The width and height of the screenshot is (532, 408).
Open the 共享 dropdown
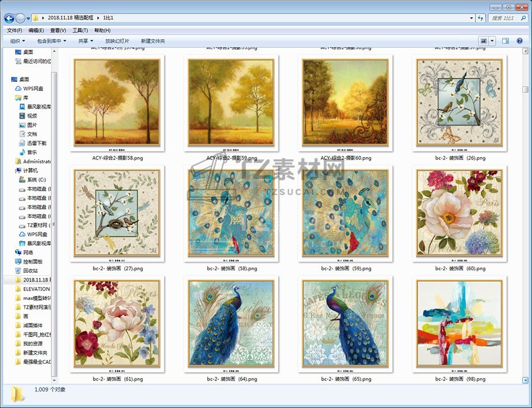click(x=86, y=41)
